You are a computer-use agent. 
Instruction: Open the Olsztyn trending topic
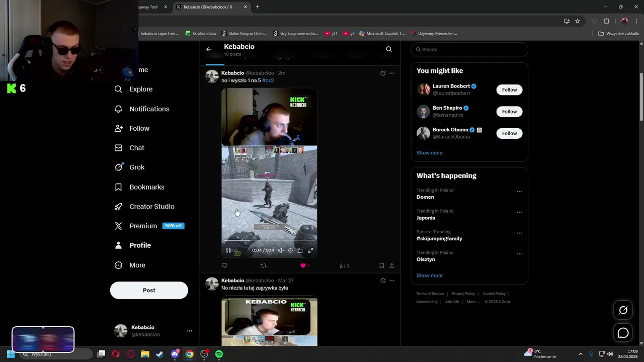pyautogui.click(x=426, y=259)
